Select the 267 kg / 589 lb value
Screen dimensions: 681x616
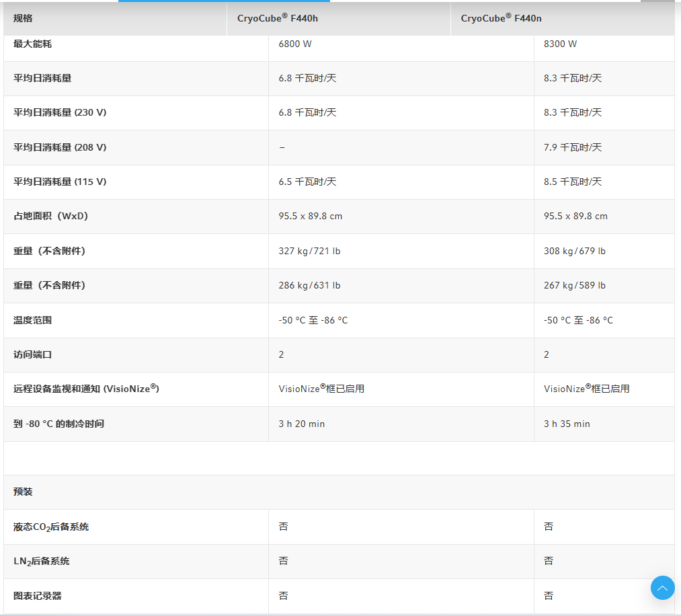[575, 285]
